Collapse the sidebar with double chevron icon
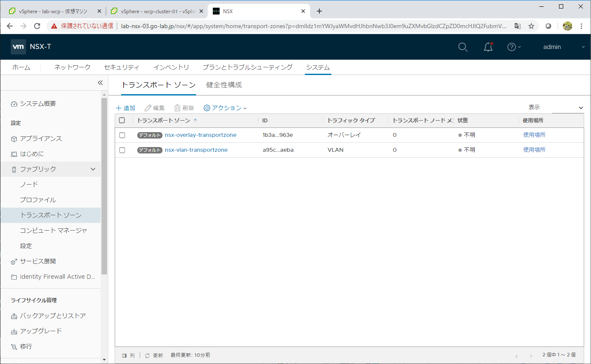This screenshot has width=591, height=364. click(100, 83)
